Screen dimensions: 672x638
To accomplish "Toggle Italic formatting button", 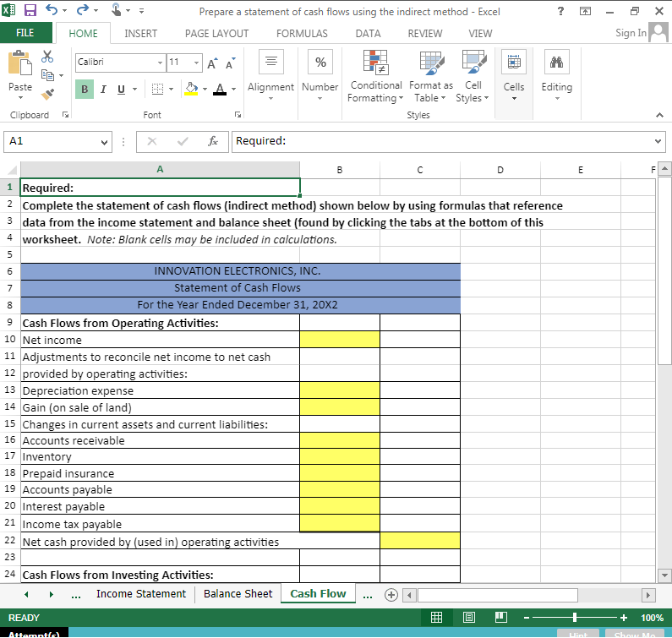I will click(101, 89).
